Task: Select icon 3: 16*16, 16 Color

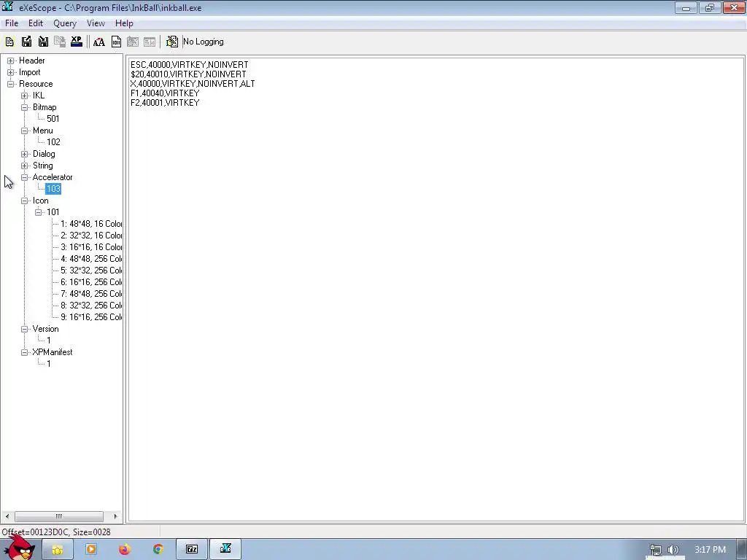Action: [91, 247]
